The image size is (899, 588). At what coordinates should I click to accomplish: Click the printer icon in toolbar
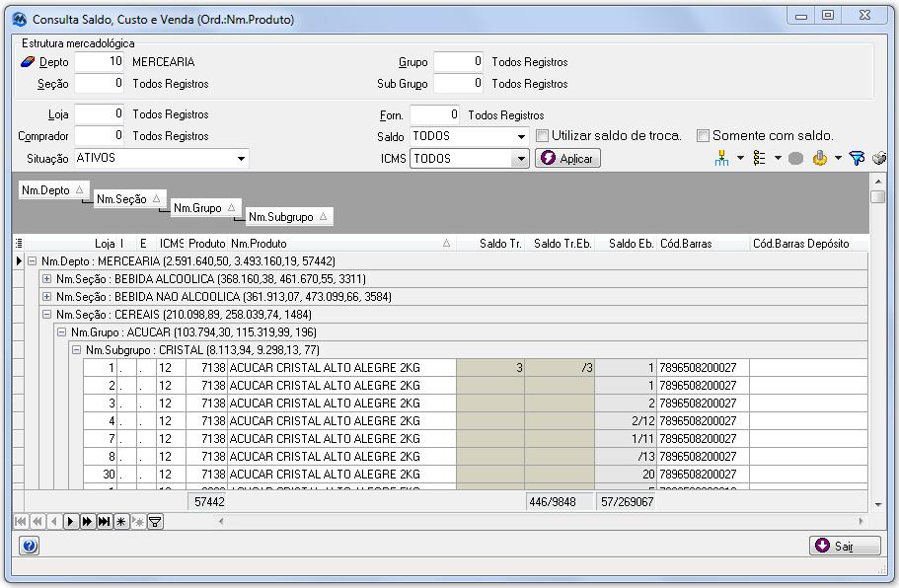coord(879,158)
